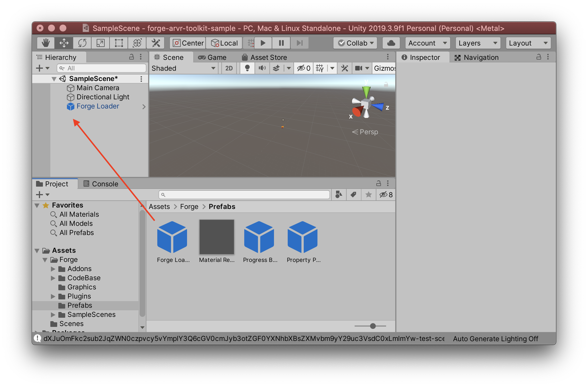Toggle pivot mode Center button
588x387 pixels.
pos(188,43)
